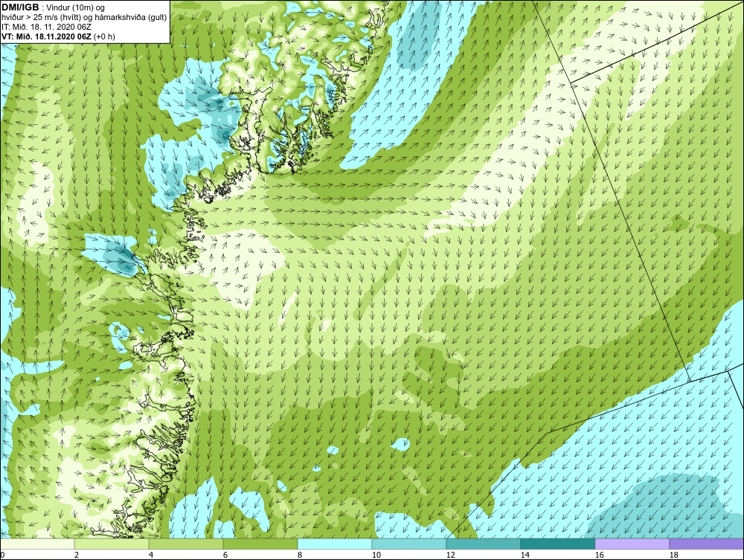This screenshot has width=744, height=560.
Task: Click the 6–8 m/s dark green legend swatch
Action: pyautogui.click(x=260, y=544)
